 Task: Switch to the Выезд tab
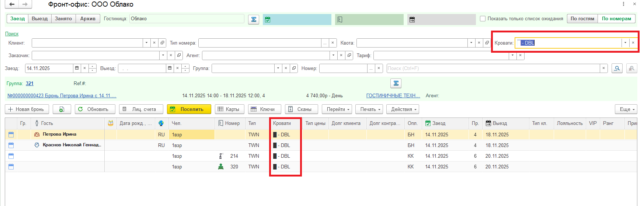[39, 19]
